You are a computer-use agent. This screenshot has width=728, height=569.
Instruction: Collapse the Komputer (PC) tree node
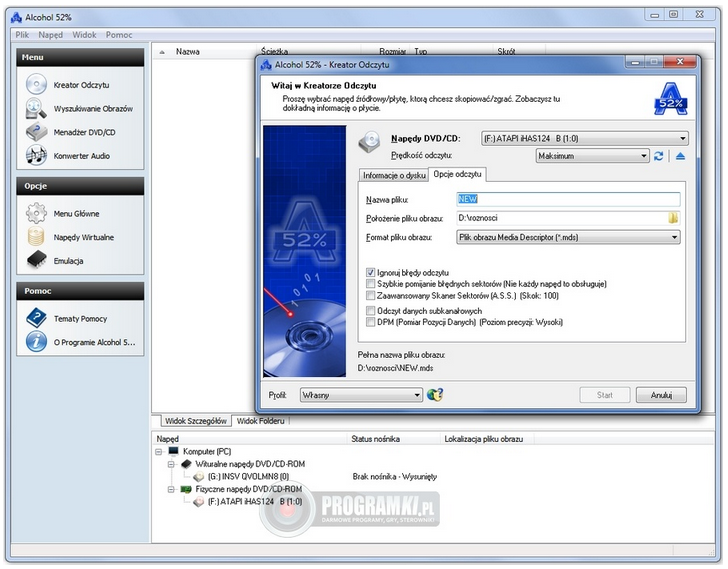click(x=158, y=451)
